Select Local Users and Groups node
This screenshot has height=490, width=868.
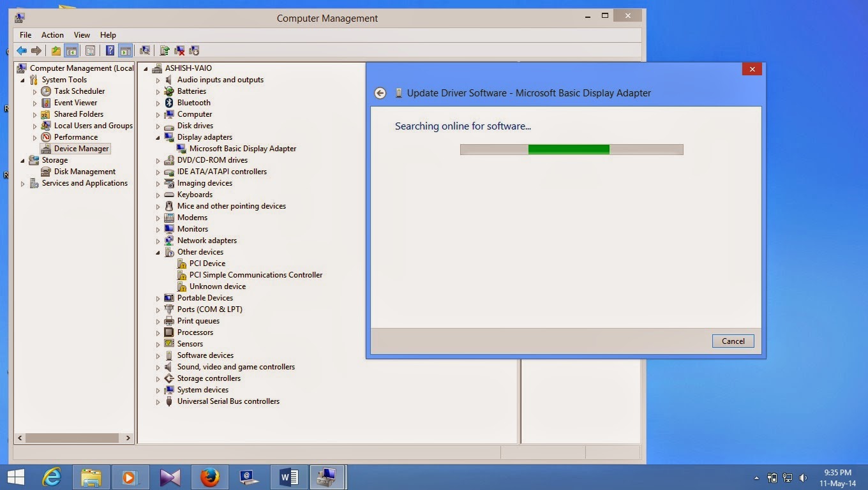pos(93,126)
